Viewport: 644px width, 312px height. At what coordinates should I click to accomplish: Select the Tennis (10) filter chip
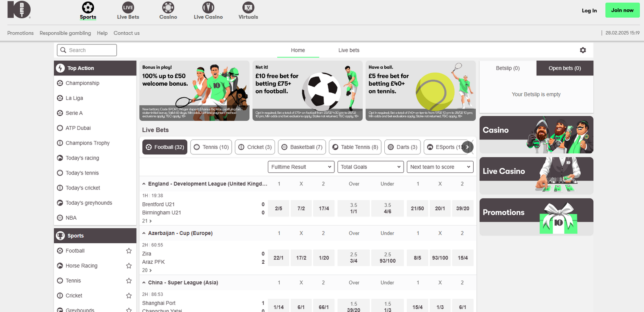pyautogui.click(x=211, y=147)
